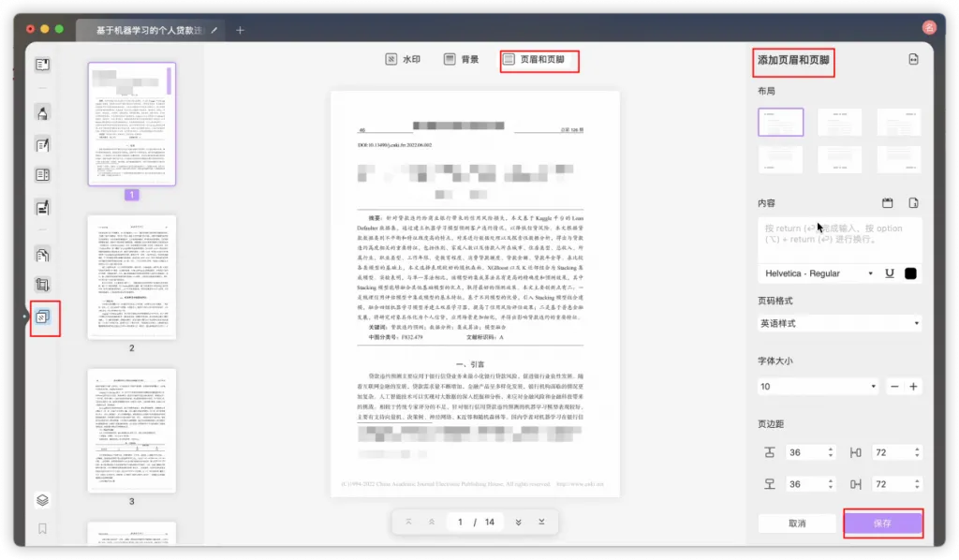Click the 取消 button
Image resolution: width=959 pixels, height=560 pixels.
(x=797, y=523)
